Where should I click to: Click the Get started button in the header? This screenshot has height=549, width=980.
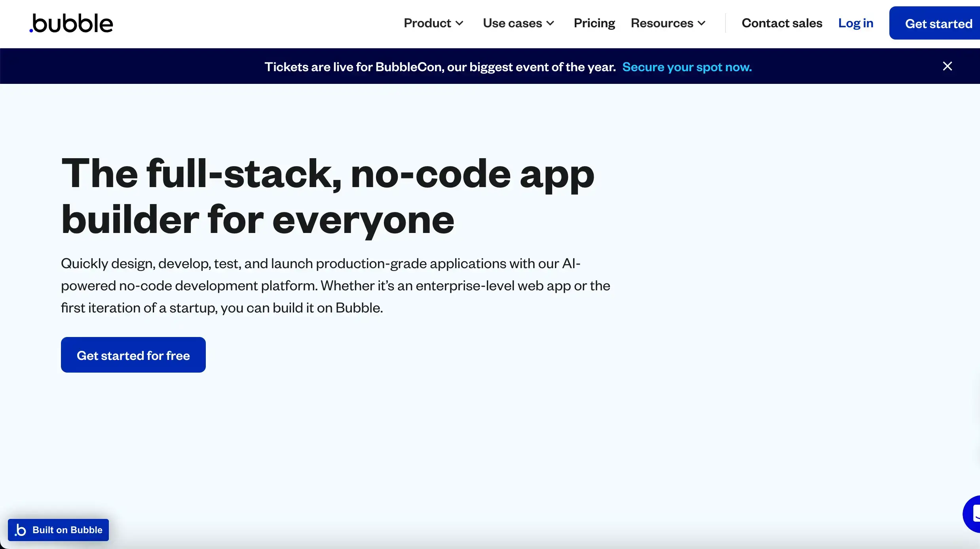coord(935,23)
